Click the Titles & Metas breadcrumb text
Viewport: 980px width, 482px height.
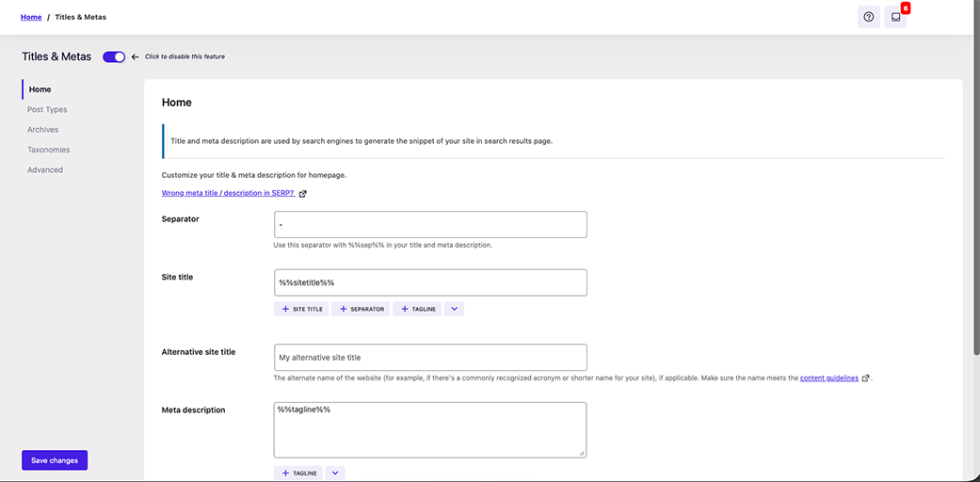pyautogui.click(x=81, y=17)
